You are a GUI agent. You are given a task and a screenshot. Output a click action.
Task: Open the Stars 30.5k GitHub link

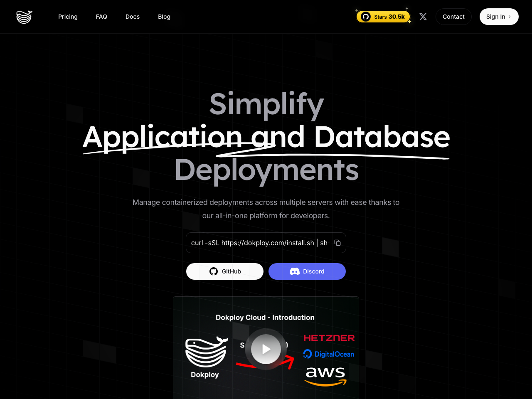383,17
